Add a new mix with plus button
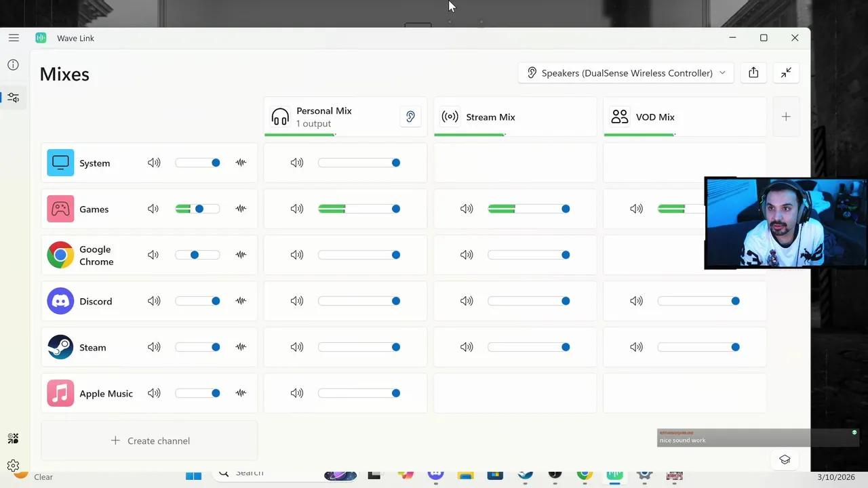The height and width of the screenshot is (488, 868). click(x=786, y=117)
